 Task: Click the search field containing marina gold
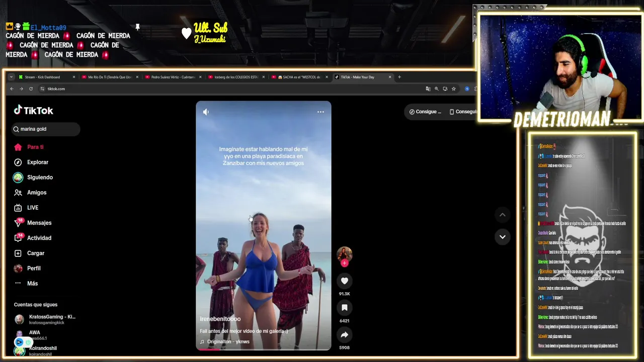pyautogui.click(x=46, y=129)
